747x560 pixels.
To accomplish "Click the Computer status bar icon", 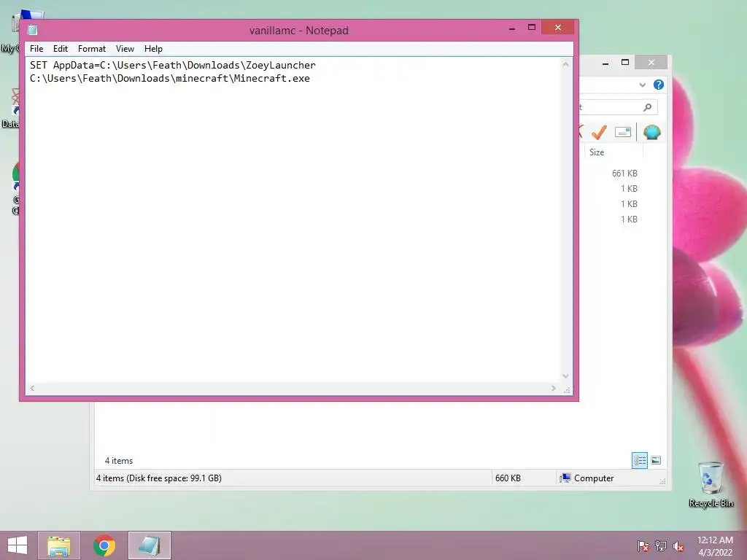I will (x=565, y=478).
